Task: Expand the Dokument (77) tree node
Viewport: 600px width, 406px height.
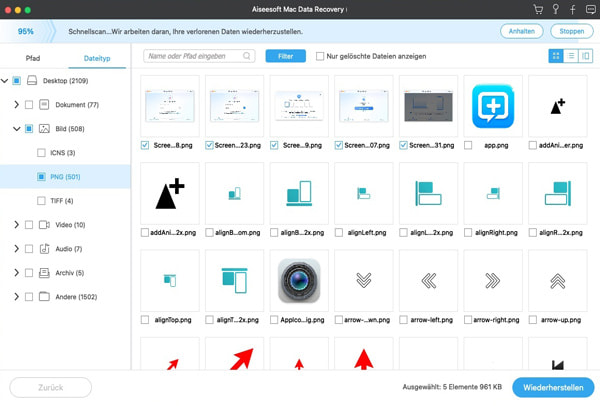Action: coord(17,105)
